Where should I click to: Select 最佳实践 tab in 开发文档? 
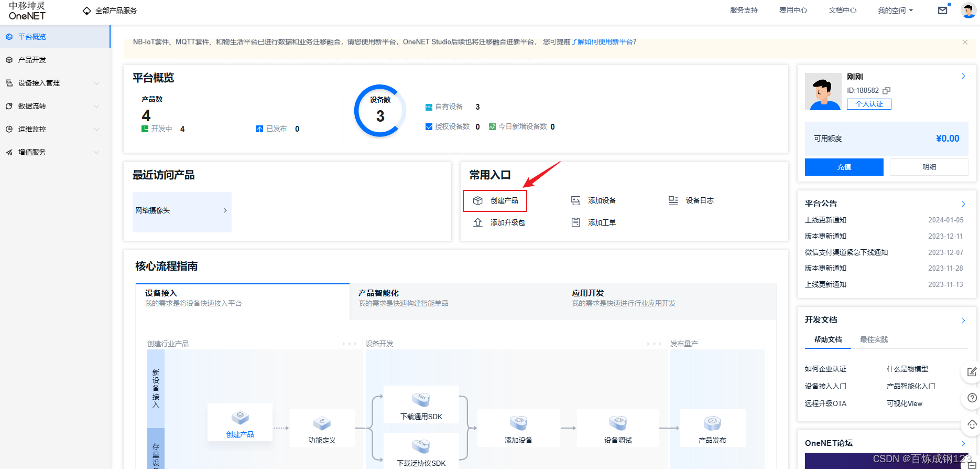874,339
